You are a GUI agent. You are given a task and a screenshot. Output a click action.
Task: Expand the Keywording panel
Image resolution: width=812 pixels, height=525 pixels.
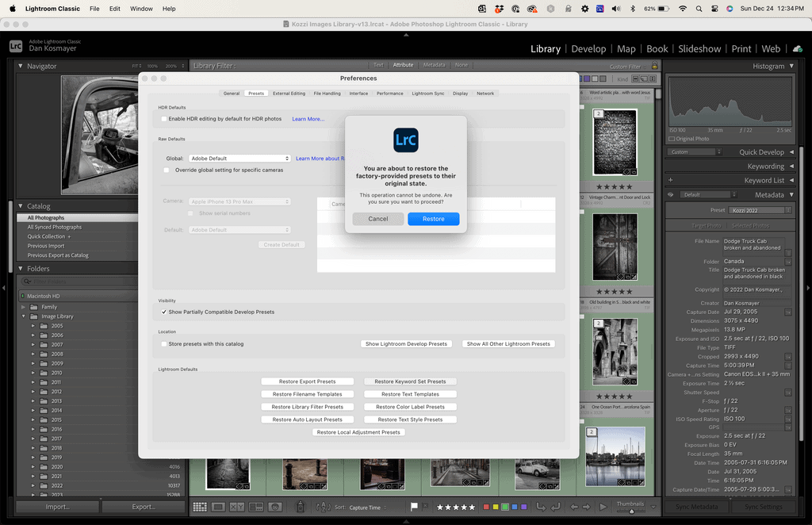point(791,167)
